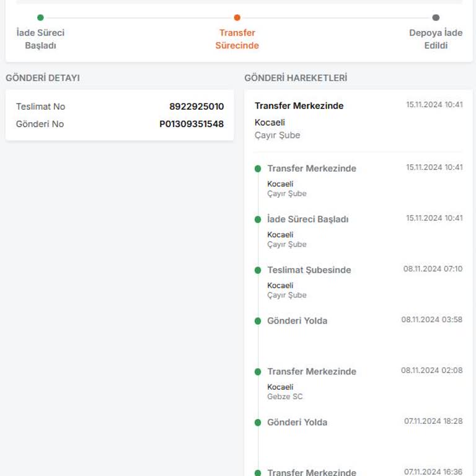Select the Depoya İade Edildi step label
476x476 pixels.
click(x=436, y=39)
